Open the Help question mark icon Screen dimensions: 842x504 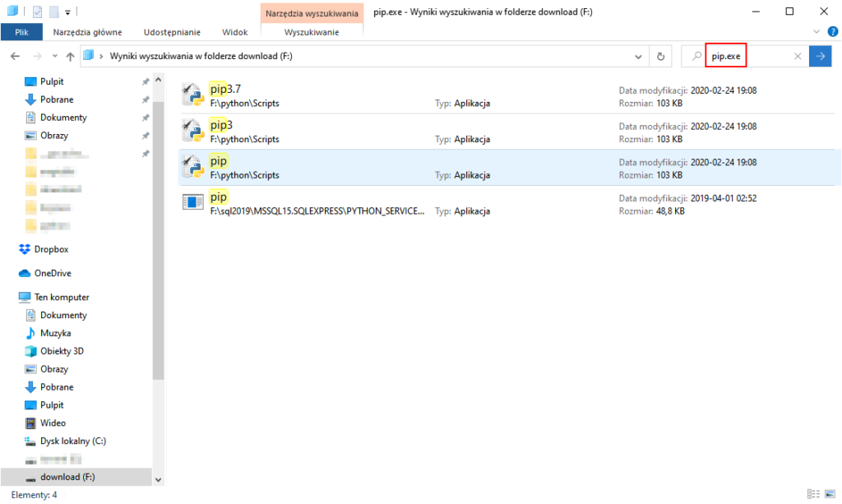(x=832, y=31)
